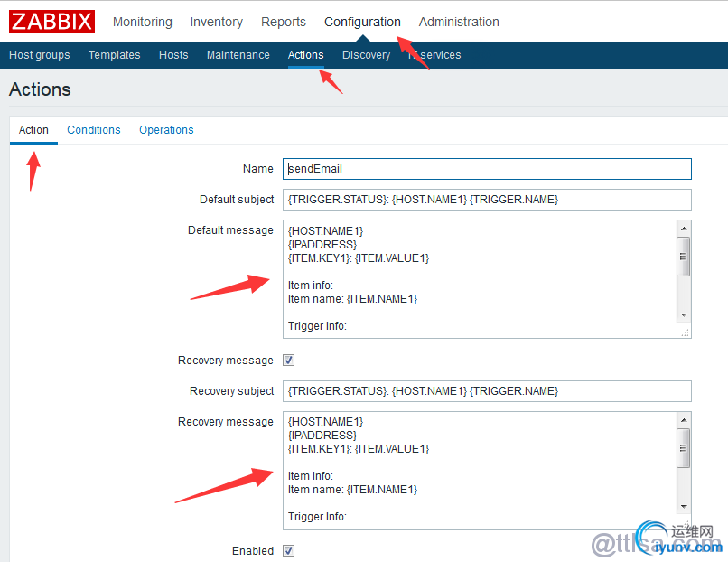Viewport: 728px width, 562px height.
Task: Toggle the Recovery message checkbox
Action: (288, 360)
